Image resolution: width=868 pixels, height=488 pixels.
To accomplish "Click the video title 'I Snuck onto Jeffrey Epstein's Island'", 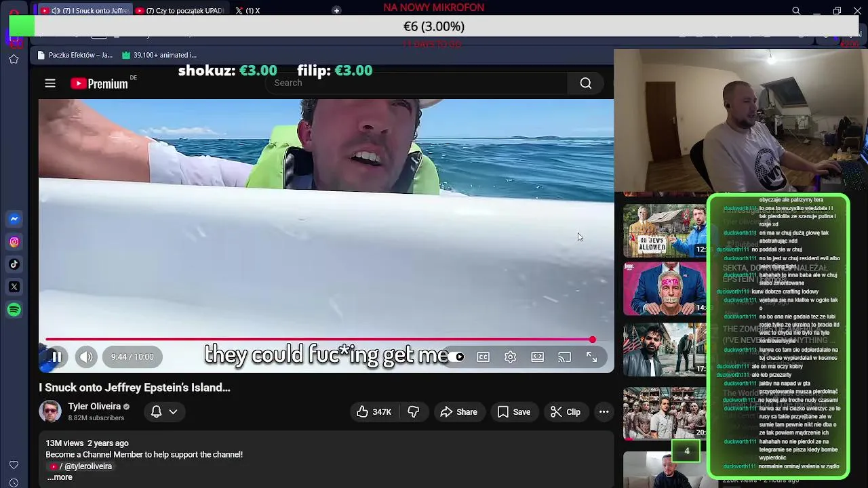I will point(134,388).
